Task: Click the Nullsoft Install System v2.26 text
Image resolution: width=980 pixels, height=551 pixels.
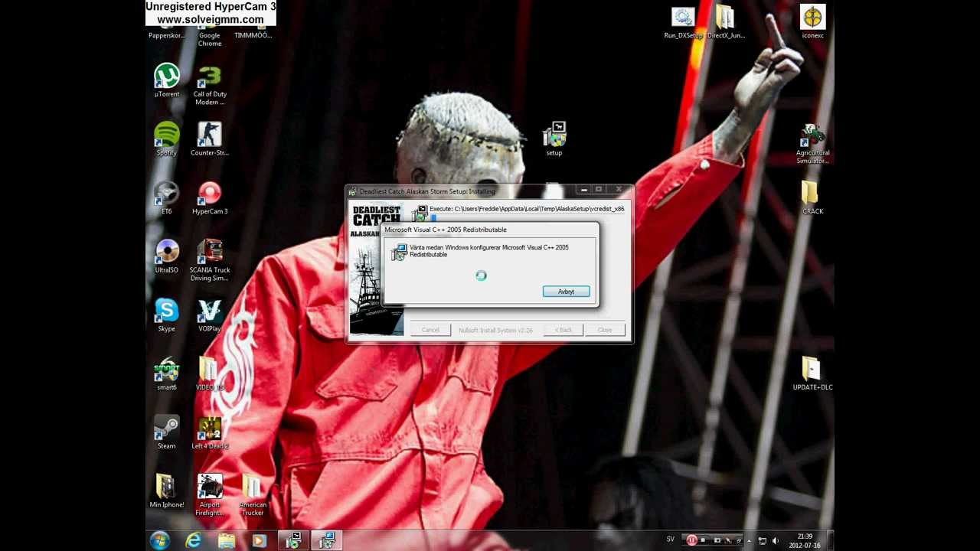Action: [x=495, y=330]
